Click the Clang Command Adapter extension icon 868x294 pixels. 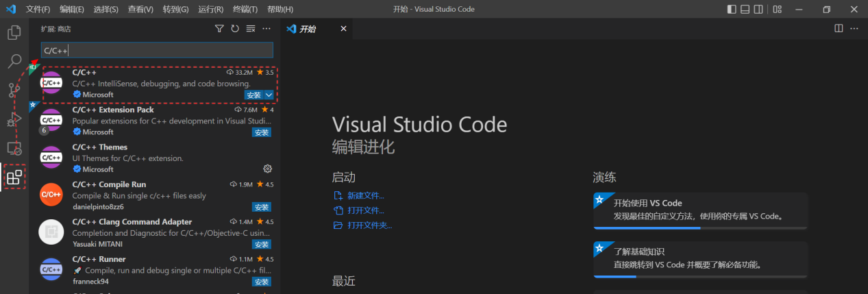click(51, 233)
